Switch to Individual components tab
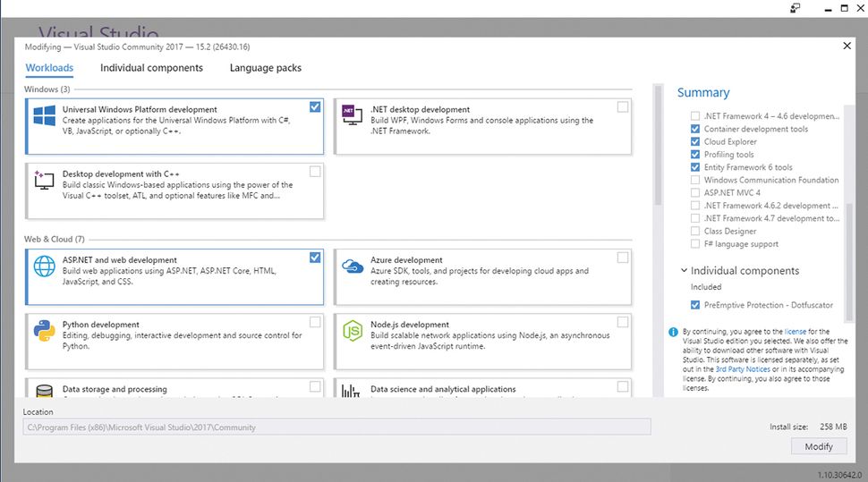The width and height of the screenshot is (868, 482). (x=151, y=68)
